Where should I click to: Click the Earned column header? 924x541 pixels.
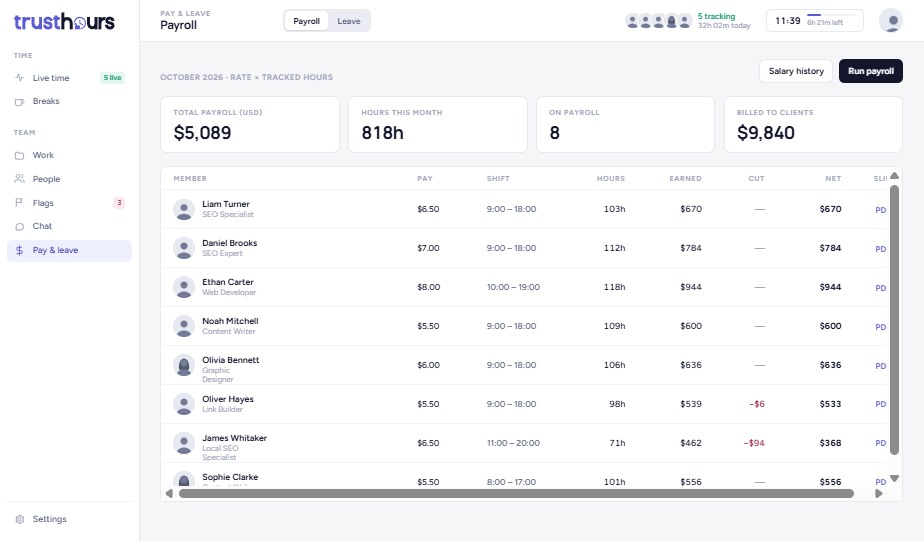[x=685, y=179]
